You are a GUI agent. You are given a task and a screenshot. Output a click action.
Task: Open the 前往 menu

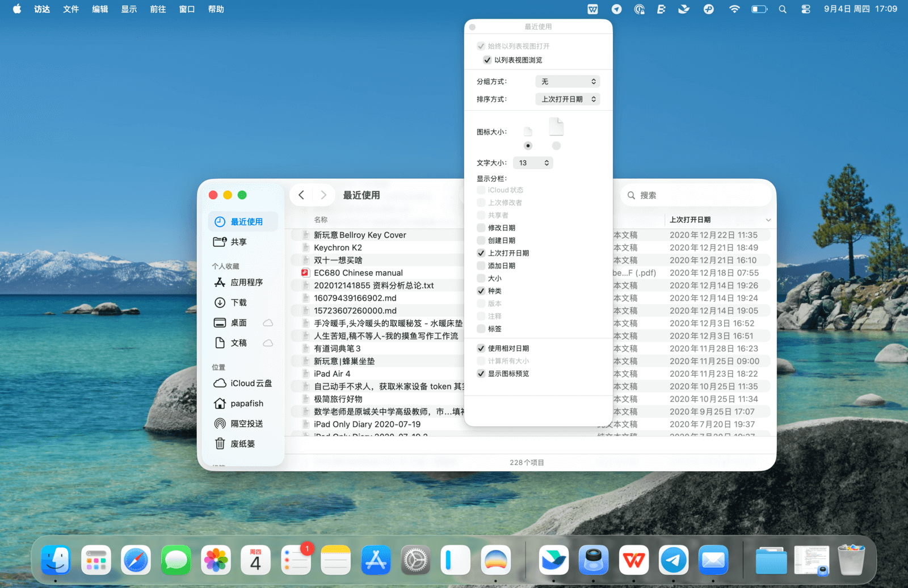(158, 9)
